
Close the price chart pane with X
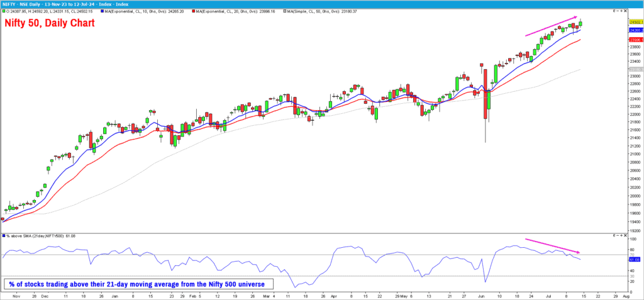[626, 11]
